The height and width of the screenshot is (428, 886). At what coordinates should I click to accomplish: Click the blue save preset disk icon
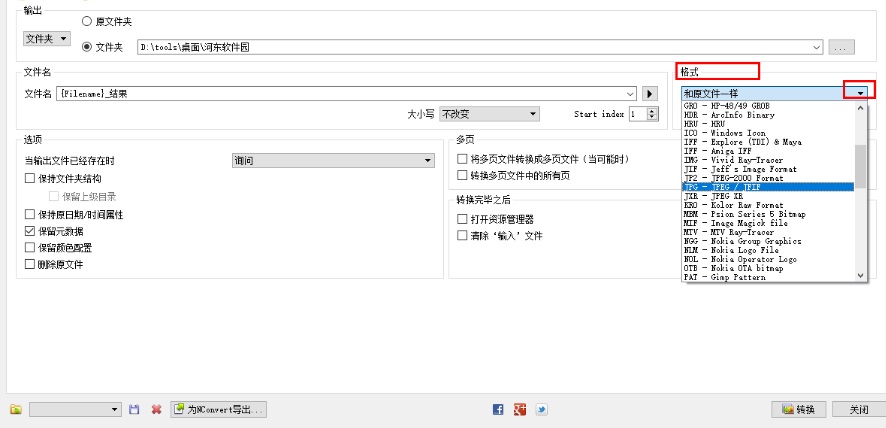coord(134,409)
